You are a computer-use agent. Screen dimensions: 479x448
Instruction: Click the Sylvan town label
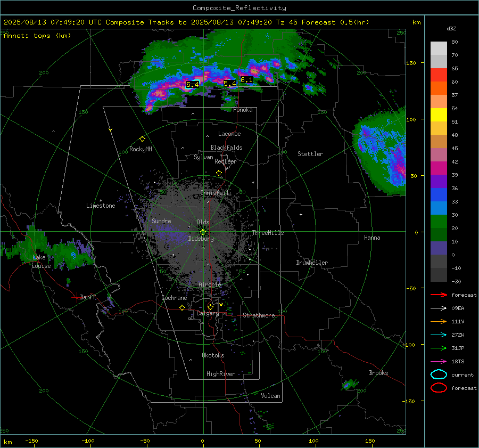click(x=203, y=157)
